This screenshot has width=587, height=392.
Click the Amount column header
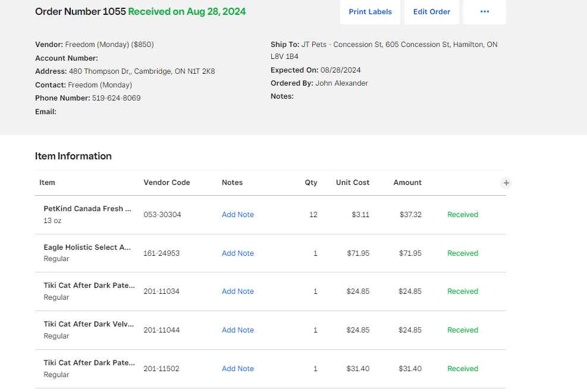click(x=407, y=183)
